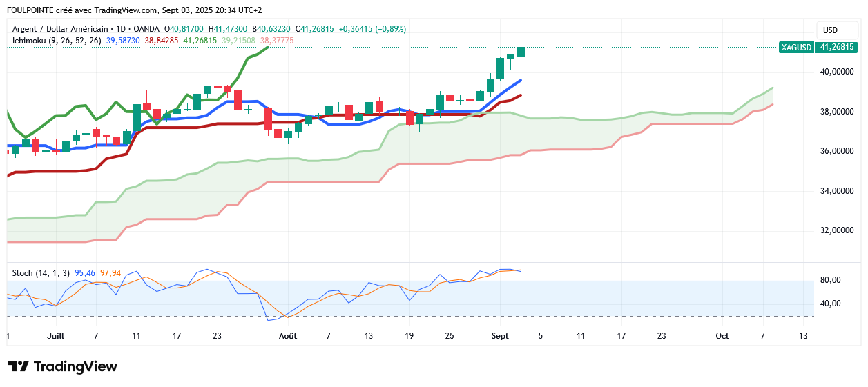868x387 pixels.
Task: Click the Juill label on the date axis
Action: coord(55,336)
